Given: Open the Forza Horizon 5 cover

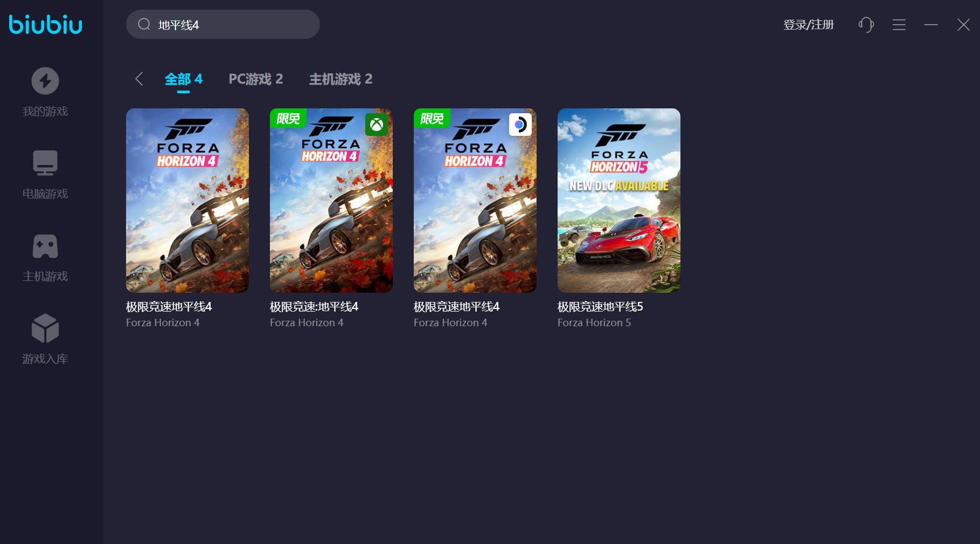Looking at the screenshot, I should click(618, 201).
